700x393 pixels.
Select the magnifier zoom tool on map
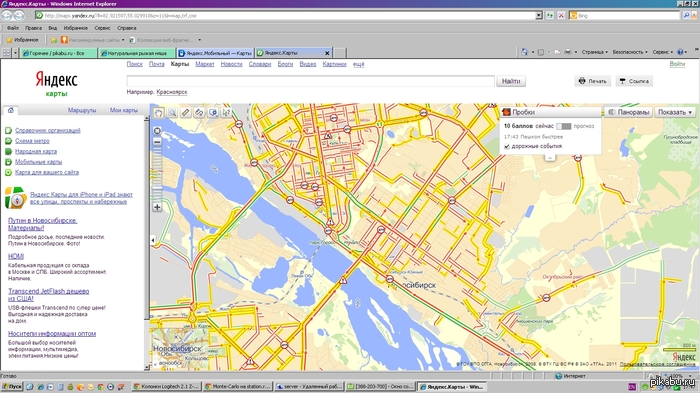coord(172,113)
